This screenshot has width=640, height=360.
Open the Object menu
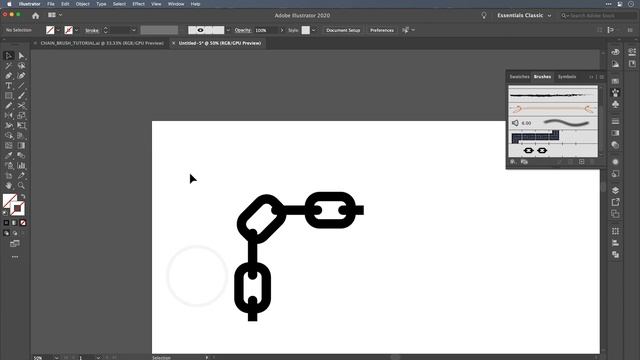coord(82,4)
